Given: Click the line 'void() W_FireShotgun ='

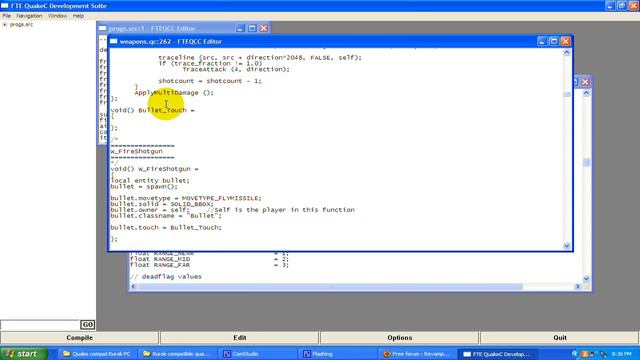Looking at the screenshot, I should [x=154, y=169].
